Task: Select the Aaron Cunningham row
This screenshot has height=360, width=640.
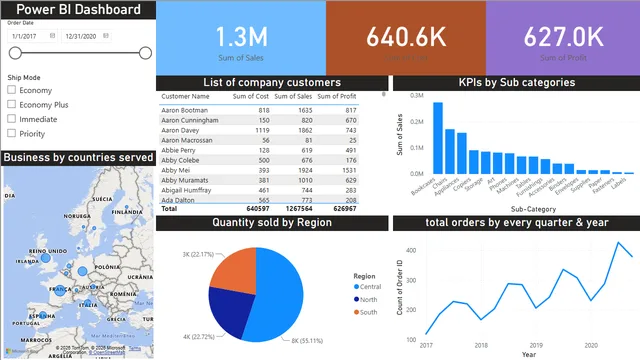Action: (x=259, y=120)
